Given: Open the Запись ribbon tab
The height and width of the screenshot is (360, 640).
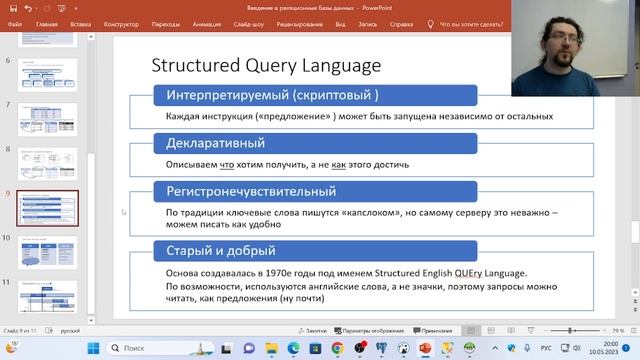Looking at the screenshot, I should [367, 24].
